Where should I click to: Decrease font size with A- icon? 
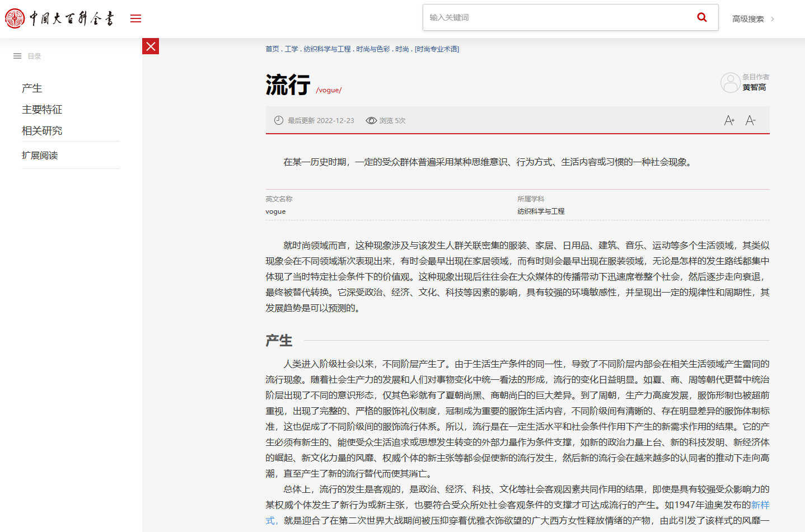(750, 120)
